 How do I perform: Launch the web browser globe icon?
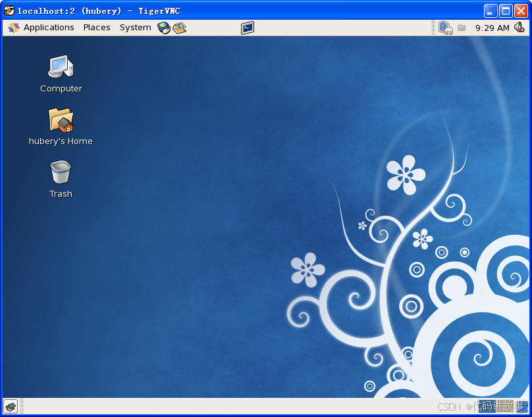(x=163, y=28)
